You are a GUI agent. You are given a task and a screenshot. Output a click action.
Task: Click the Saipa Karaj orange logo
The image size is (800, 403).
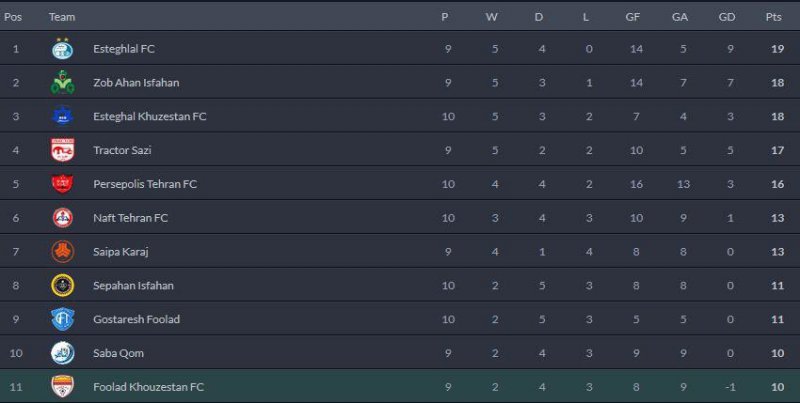[62, 252]
